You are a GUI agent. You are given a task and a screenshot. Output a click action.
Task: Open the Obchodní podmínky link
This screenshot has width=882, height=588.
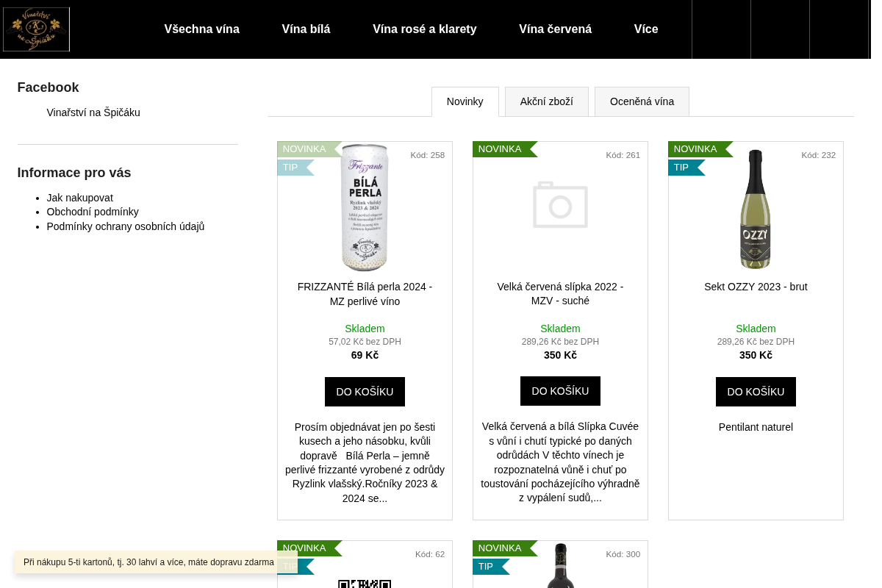[x=93, y=212]
